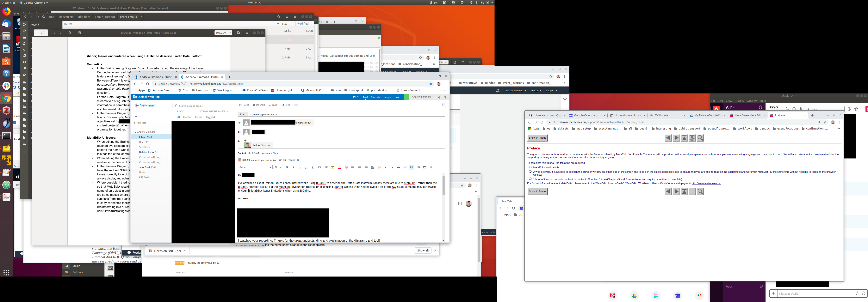Click the insert table icon in formatting bar
Viewport: 868px width, 302px height.
(x=425, y=167)
